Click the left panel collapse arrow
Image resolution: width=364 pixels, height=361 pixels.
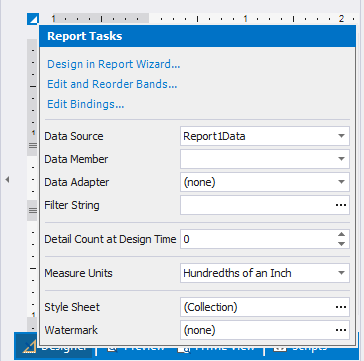click(7, 180)
